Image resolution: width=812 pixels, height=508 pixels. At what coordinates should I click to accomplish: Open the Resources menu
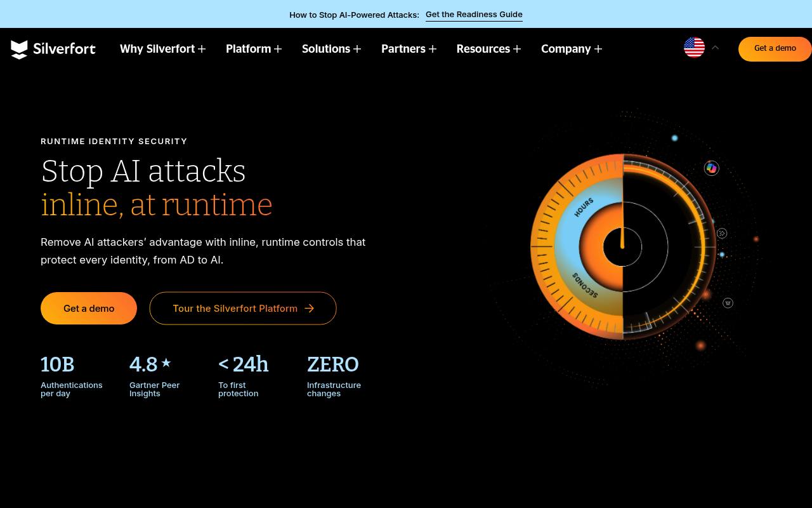click(x=483, y=49)
